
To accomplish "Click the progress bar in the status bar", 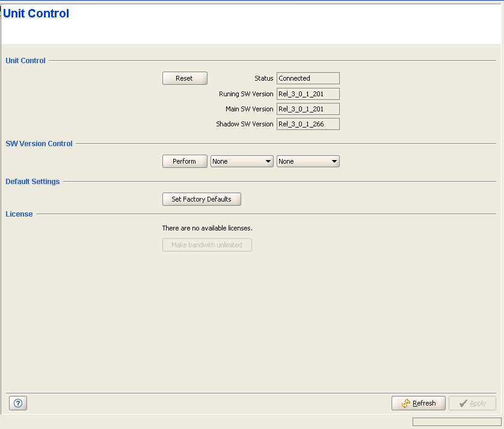I will (x=456, y=422).
